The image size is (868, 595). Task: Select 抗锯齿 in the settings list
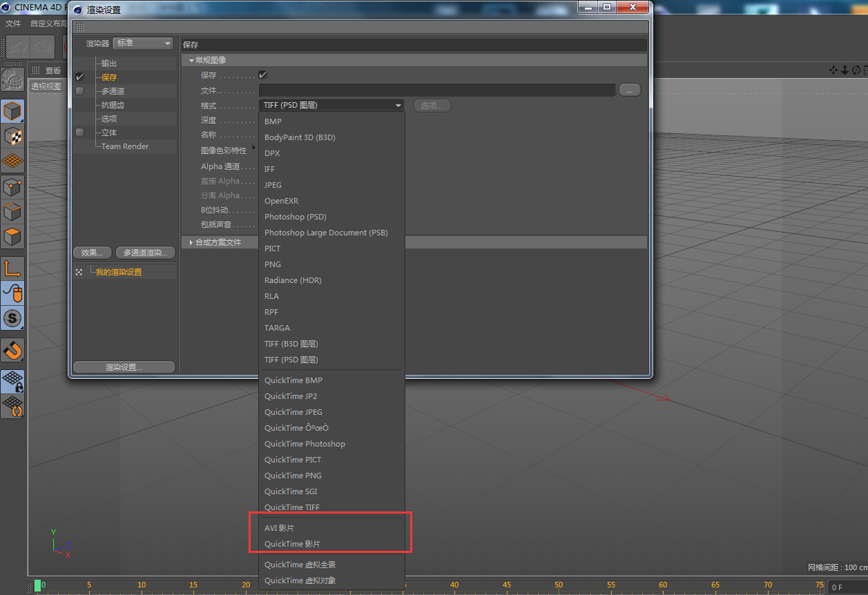pos(113,105)
